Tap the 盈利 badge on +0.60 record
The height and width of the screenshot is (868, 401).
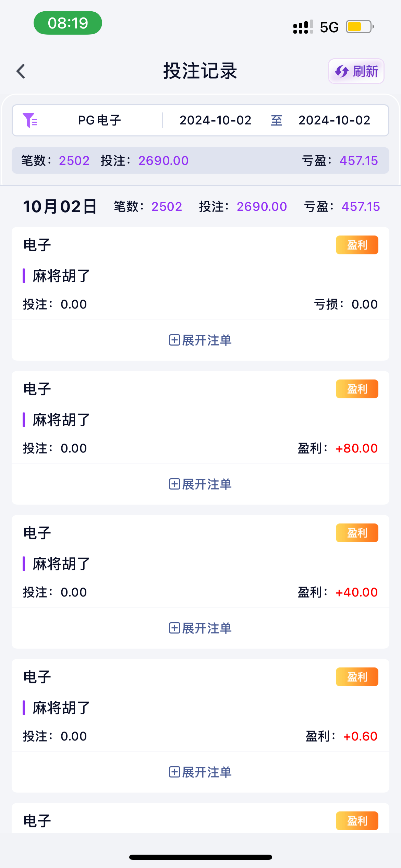[357, 677]
